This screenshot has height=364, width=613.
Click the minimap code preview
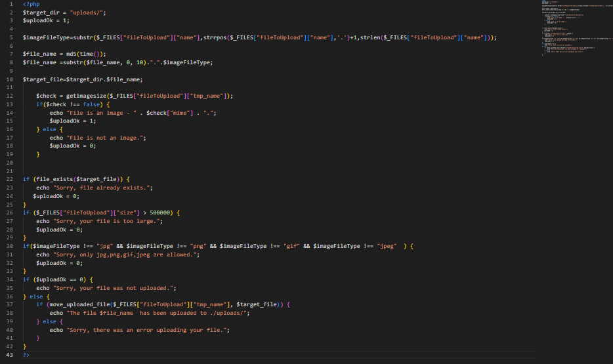point(564,30)
